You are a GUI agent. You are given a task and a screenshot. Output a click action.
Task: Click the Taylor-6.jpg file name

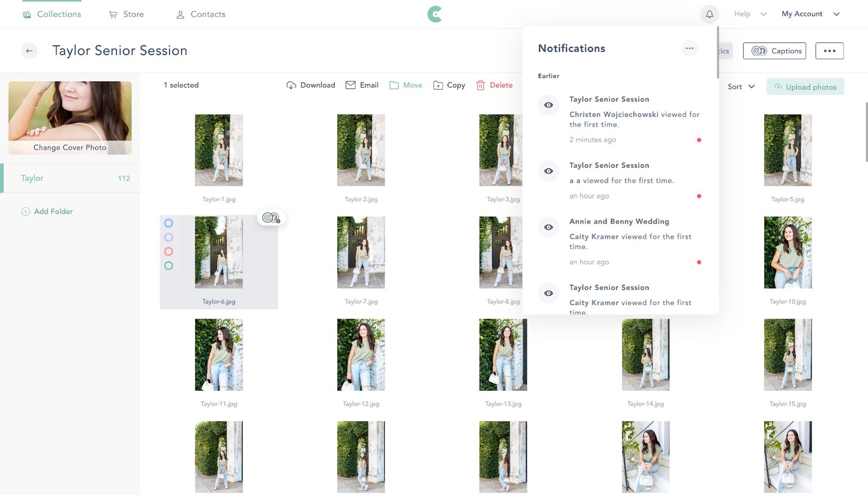[x=219, y=302]
